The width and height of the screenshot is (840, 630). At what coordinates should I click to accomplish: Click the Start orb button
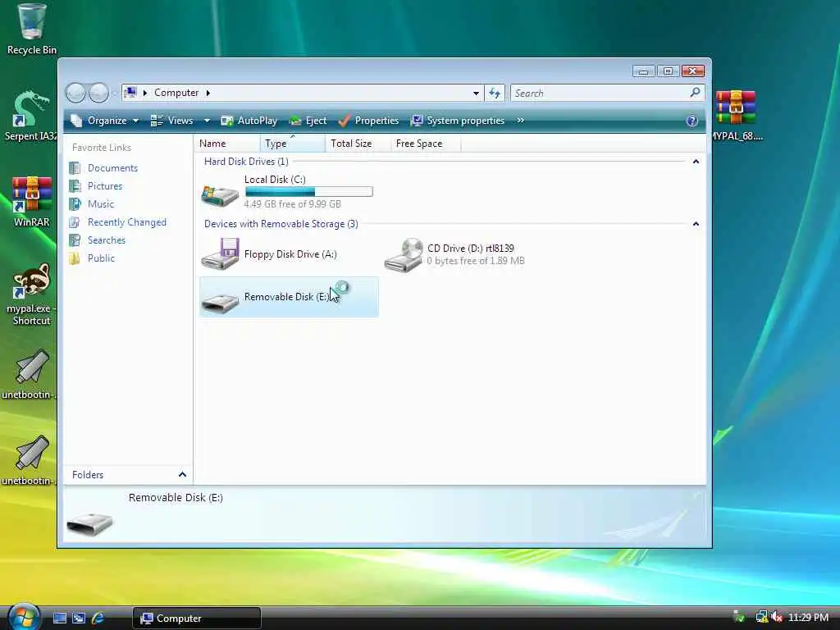pos(24,617)
